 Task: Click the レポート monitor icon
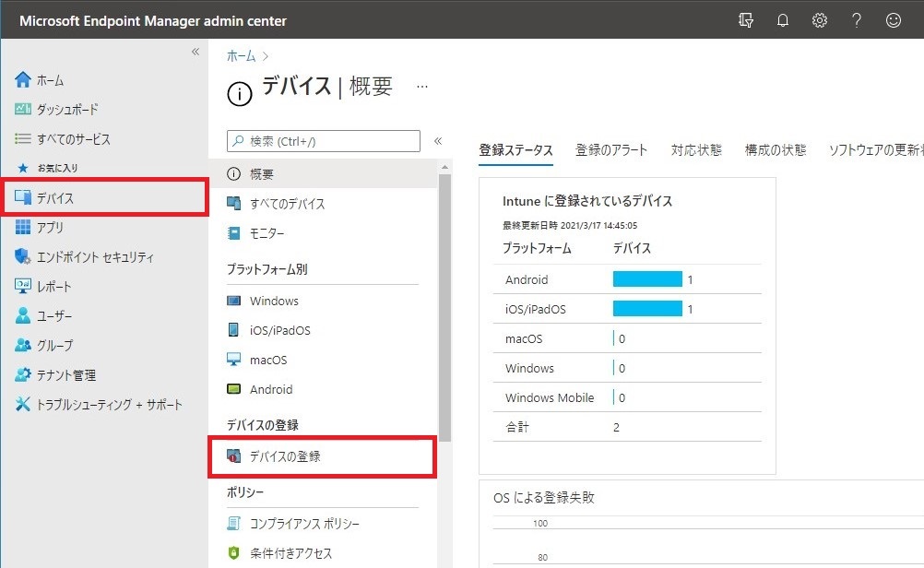(x=22, y=287)
